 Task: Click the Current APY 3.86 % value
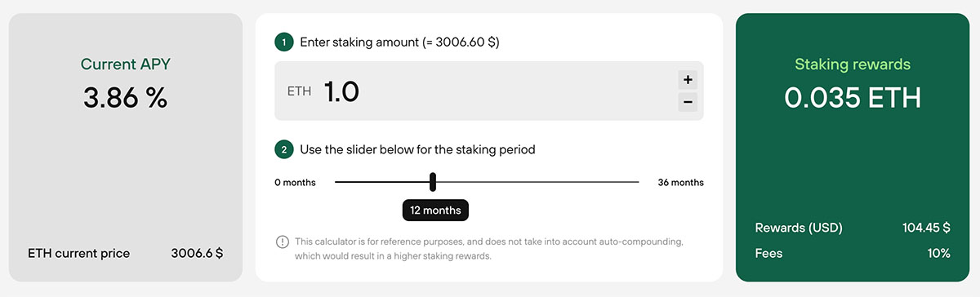click(x=125, y=98)
